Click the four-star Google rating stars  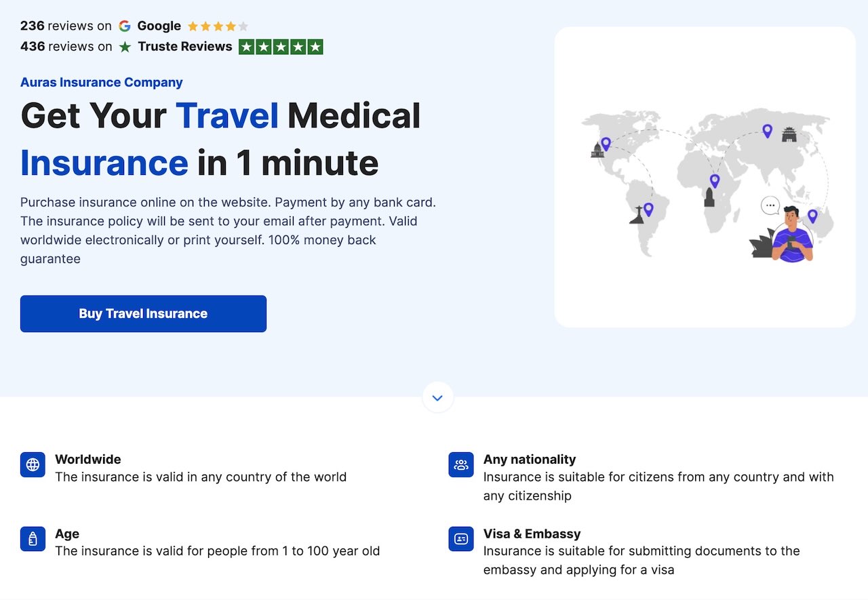[x=217, y=26]
